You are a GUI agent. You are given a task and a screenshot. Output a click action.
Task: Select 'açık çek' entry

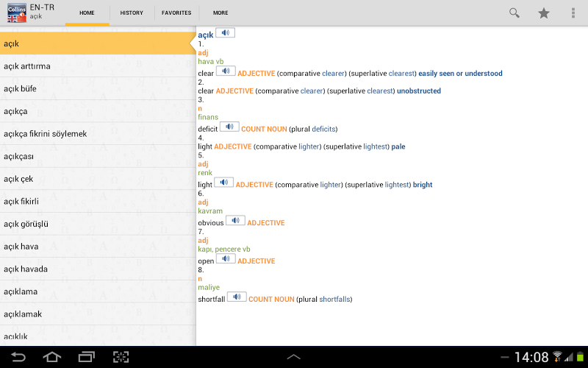pos(98,179)
